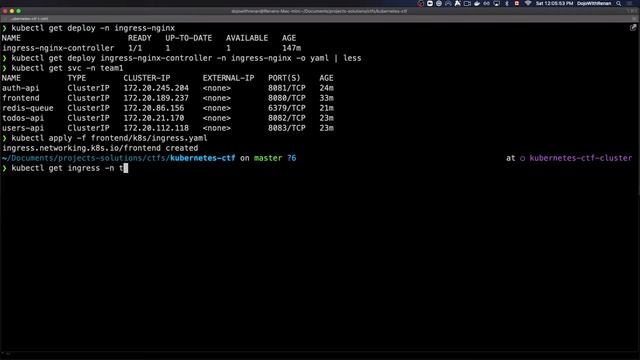The height and width of the screenshot is (360, 640).
Task: Click the camera recorder menu bar icon
Action: (x=467, y=3)
